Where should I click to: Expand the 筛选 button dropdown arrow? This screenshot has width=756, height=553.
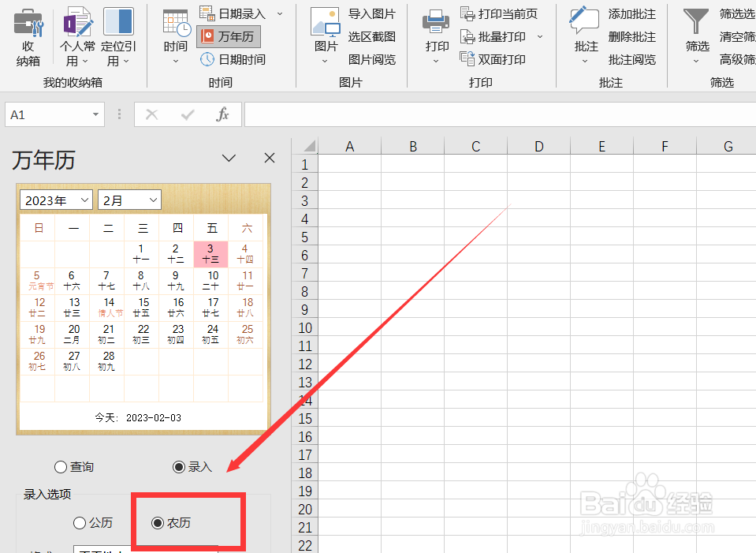696,62
